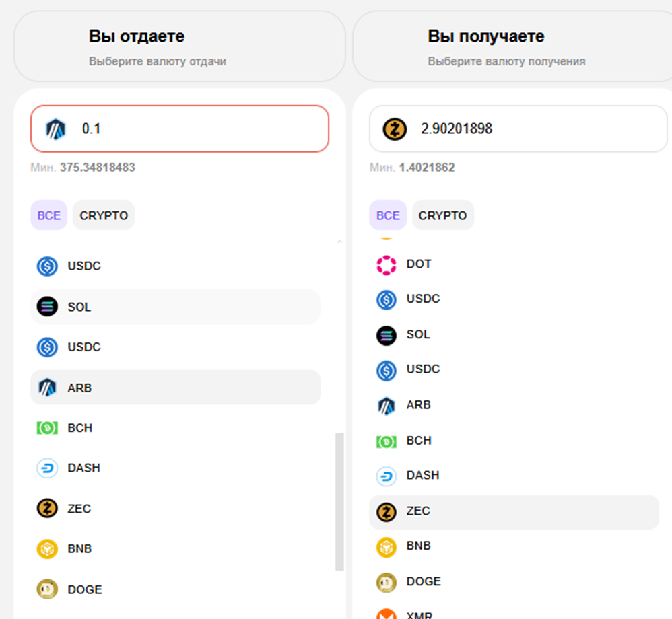Select the ВСЕ filter under Вы отдаете
The width and height of the screenshot is (672, 619).
pos(48,215)
